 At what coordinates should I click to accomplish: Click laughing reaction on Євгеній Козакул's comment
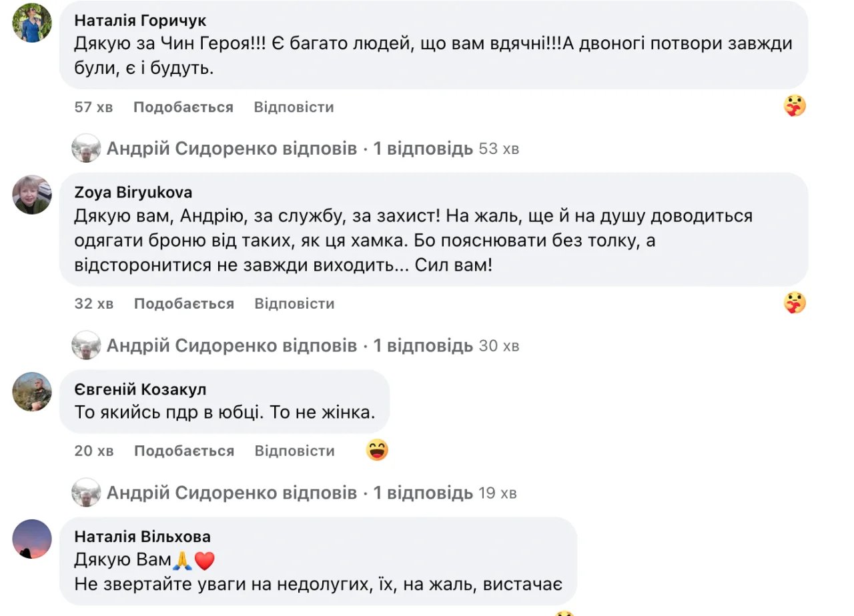(377, 451)
